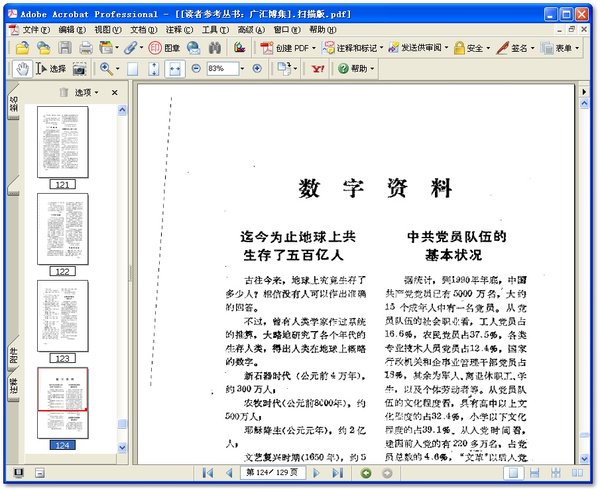Click the zoom out minus button

pyautogui.click(x=196, y=69)
